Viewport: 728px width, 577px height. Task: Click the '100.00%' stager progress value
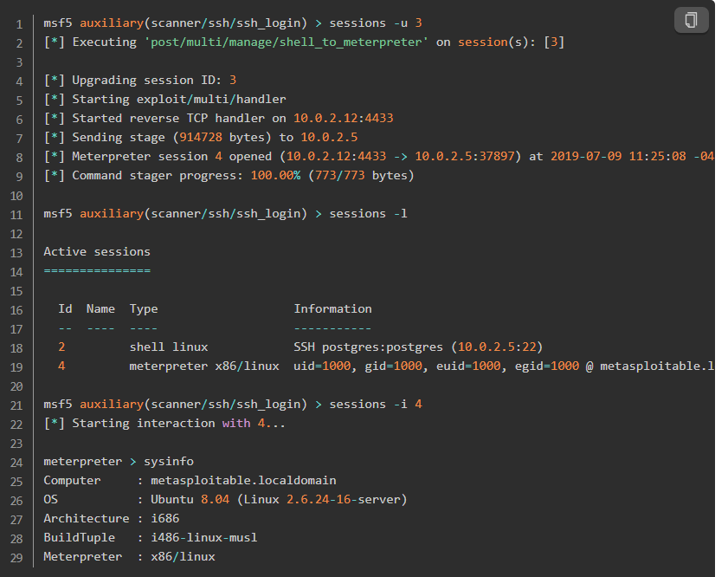(276, 176)
